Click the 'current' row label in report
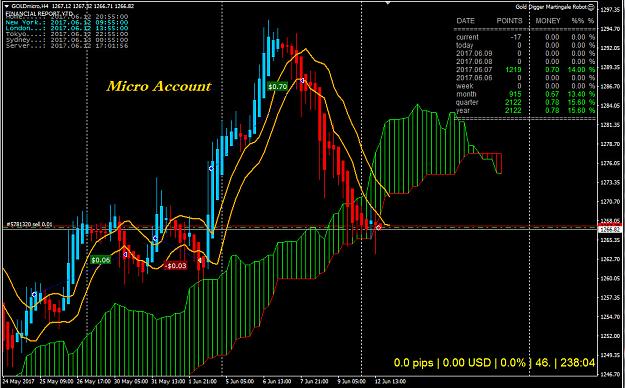Image resolution: width=625 pixels, height=388 pixels. 468,37
